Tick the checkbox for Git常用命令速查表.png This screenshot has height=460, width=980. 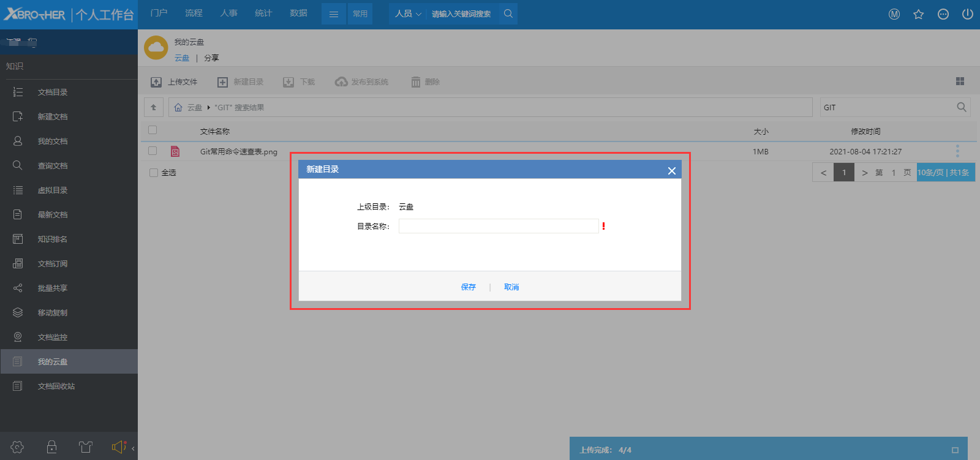(153, 151)
